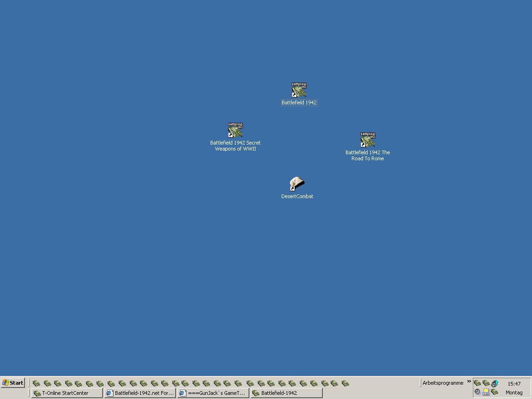Open the Windows Start menu
532x399 pixels.
pos(13,383)
